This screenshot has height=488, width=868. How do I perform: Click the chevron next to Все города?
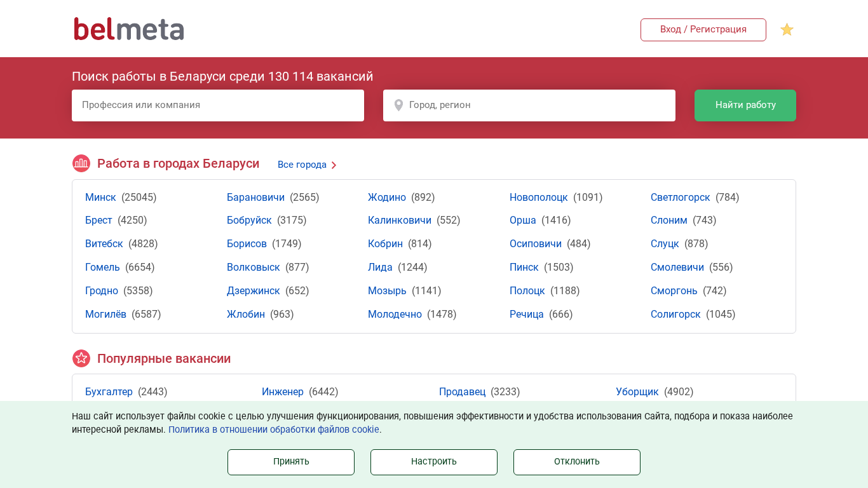334,165
